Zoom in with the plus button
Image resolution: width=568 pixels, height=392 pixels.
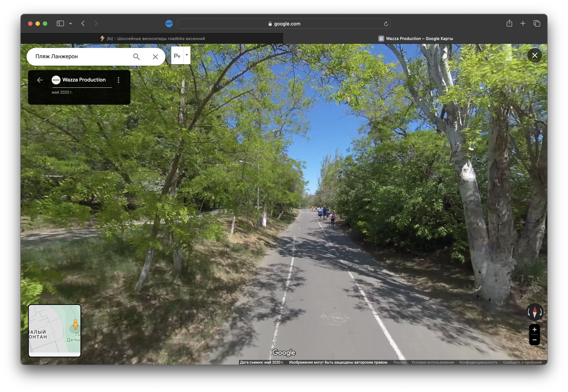[534, 329]
